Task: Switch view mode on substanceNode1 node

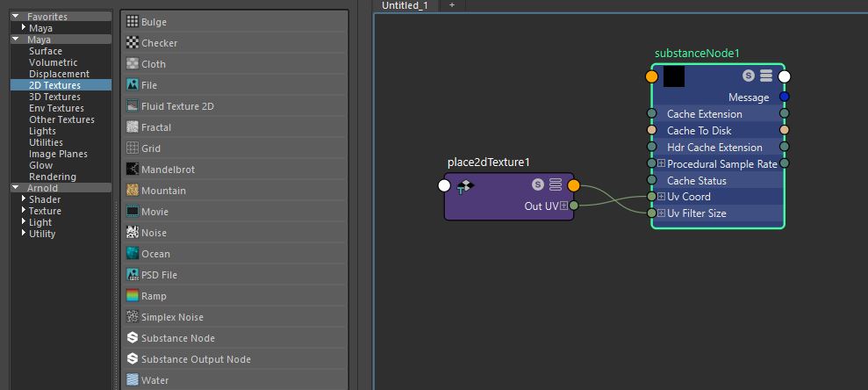Action: (x=765, y=76)
